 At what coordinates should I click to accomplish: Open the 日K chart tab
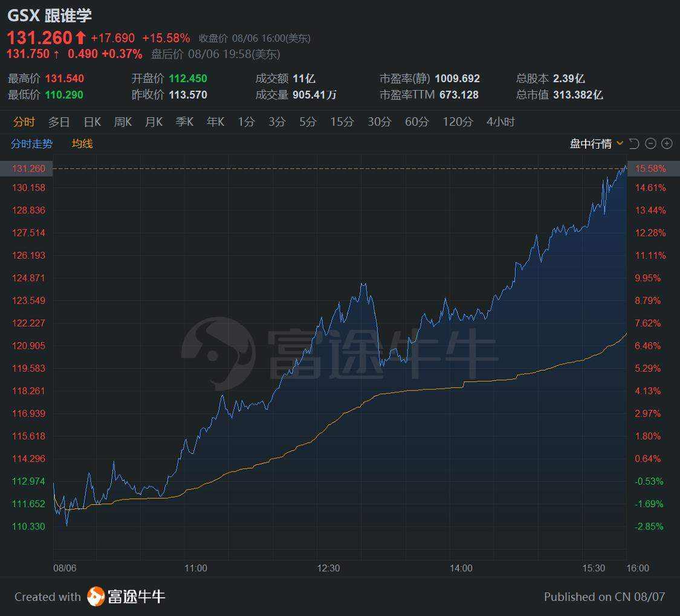click(92, 122)
